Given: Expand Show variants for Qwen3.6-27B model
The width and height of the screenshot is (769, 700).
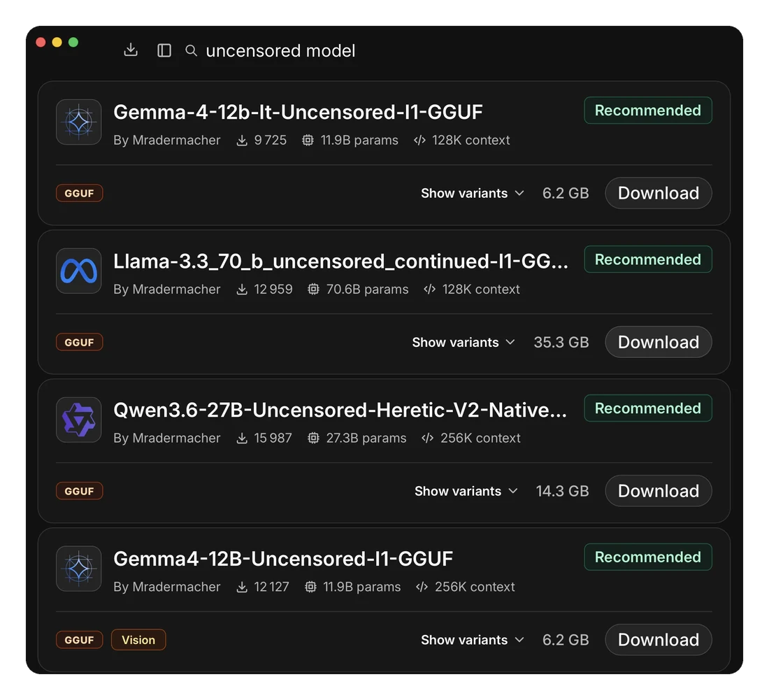Looking at the screenshot, I should coord(466,491).
